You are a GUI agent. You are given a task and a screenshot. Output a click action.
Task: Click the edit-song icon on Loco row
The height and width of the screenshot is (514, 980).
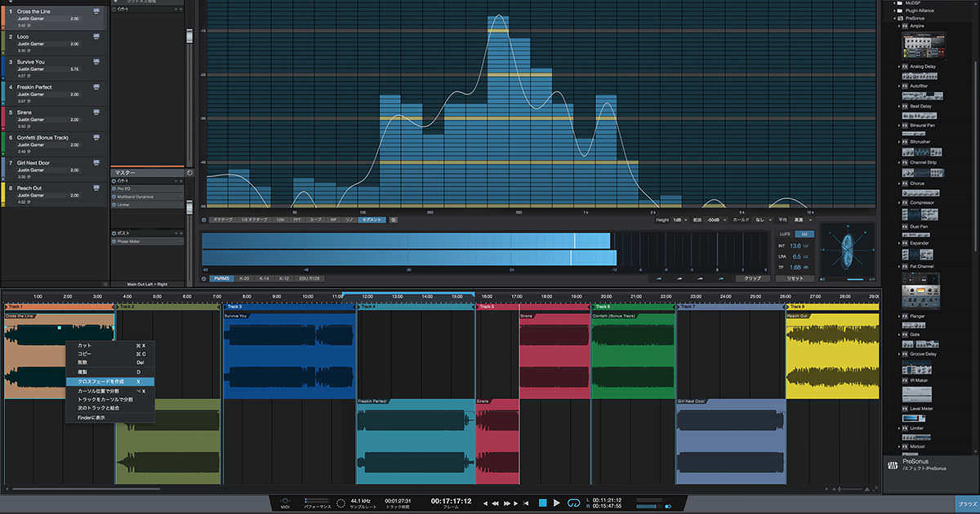pyautogui.click(x=97, y=37)
